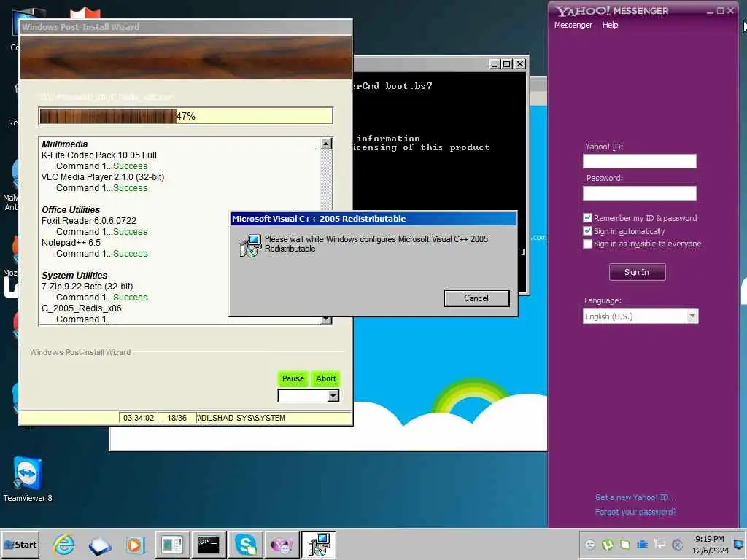
Task: Click the network computers tray icon
Action: tap(659, 544)
